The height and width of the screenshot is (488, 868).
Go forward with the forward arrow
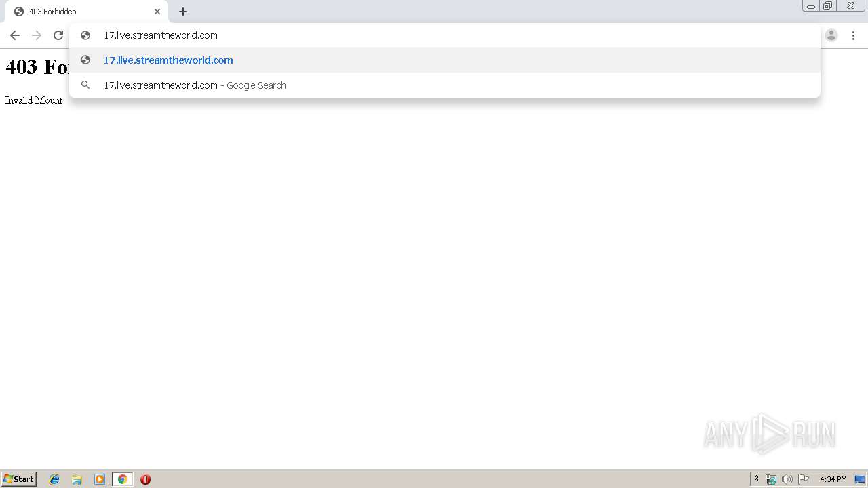coord(37,35)
